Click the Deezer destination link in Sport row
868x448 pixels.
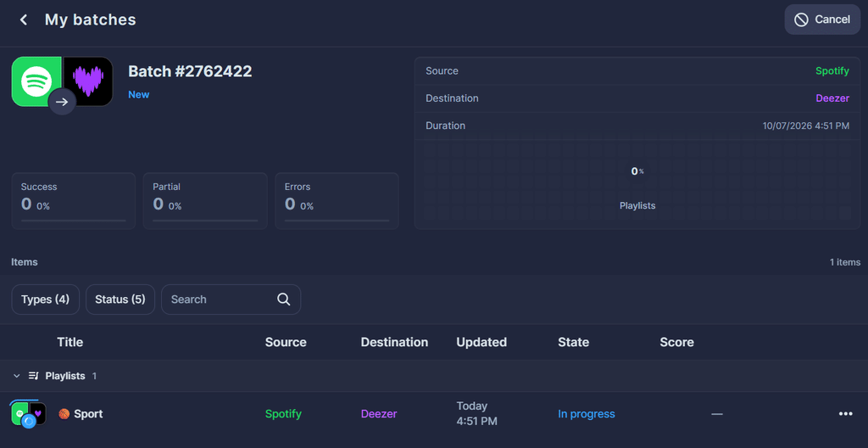click(379, 413)
